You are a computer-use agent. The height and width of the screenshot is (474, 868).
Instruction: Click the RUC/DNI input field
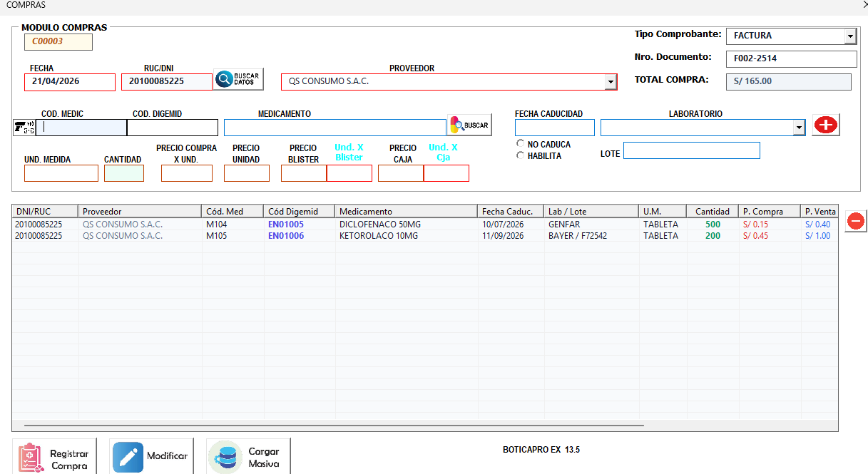(167, 82)
